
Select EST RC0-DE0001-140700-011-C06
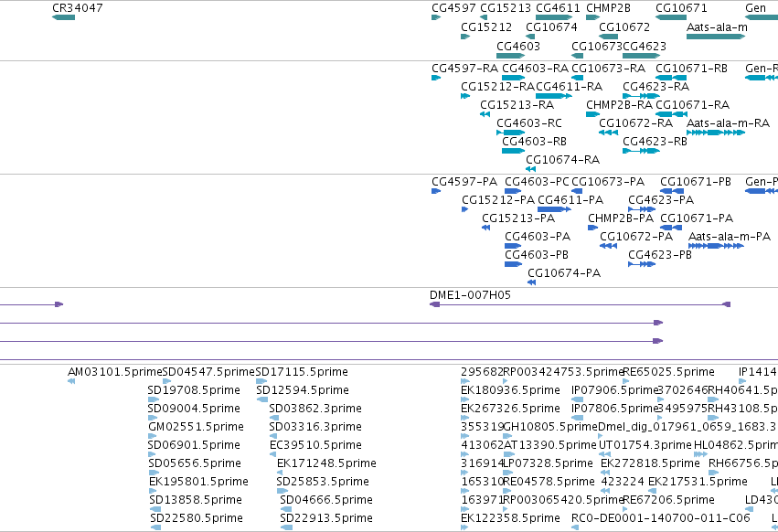click(x=575, y=528)
